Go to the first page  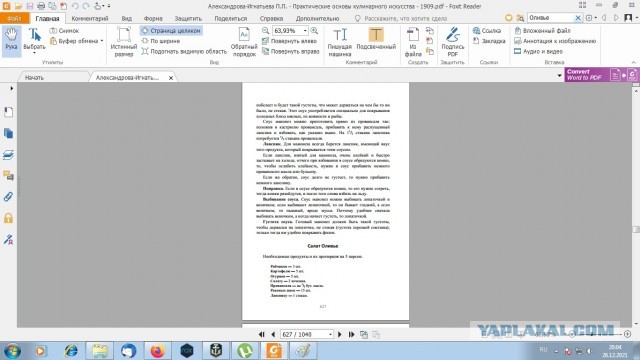point(262,335)
